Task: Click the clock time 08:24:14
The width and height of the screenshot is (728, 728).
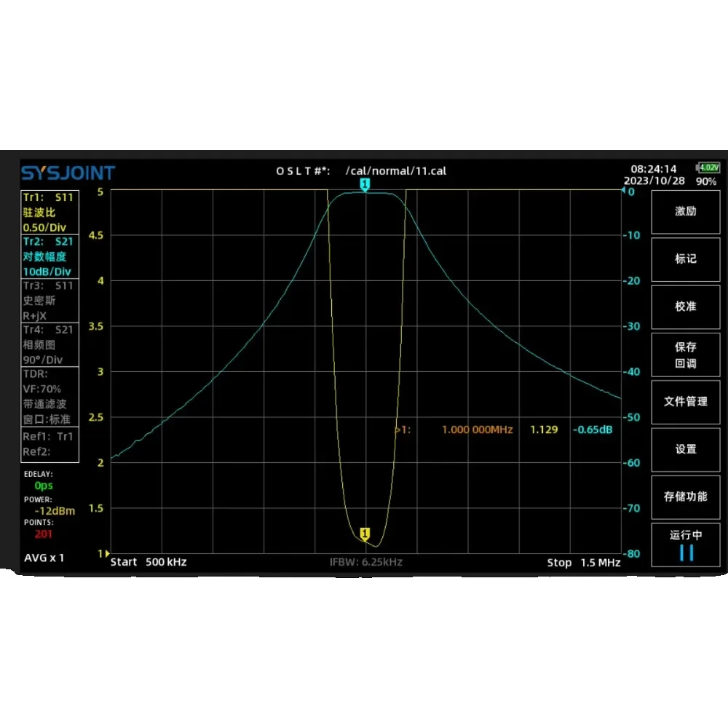Action: pos(653,169)
